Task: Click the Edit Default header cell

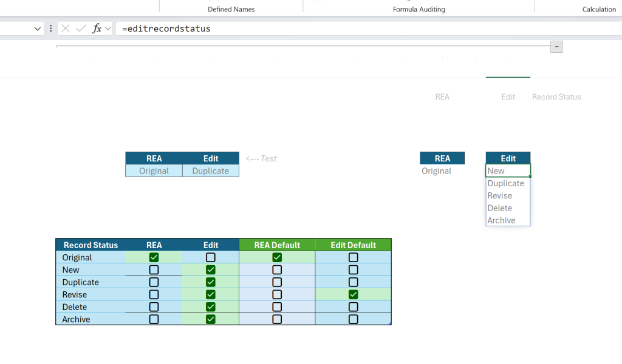Action: click(x=354, y=245)
